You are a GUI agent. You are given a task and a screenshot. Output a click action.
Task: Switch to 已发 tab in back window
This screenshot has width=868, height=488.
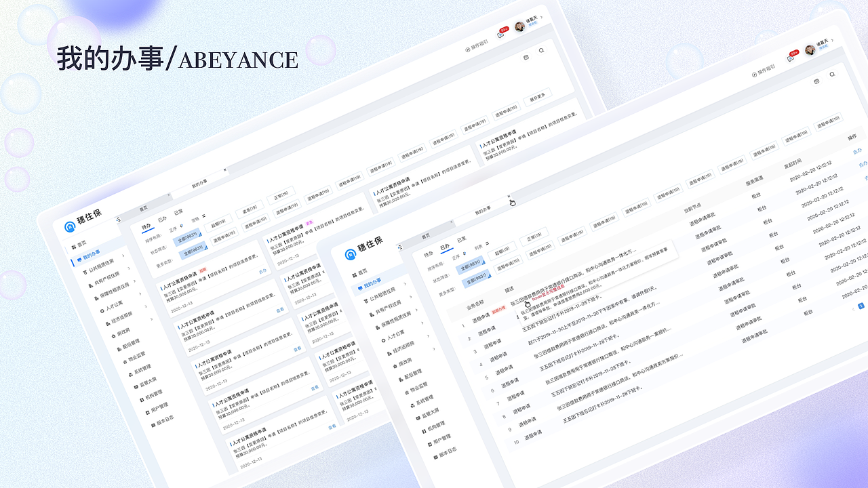coord(178,211)
